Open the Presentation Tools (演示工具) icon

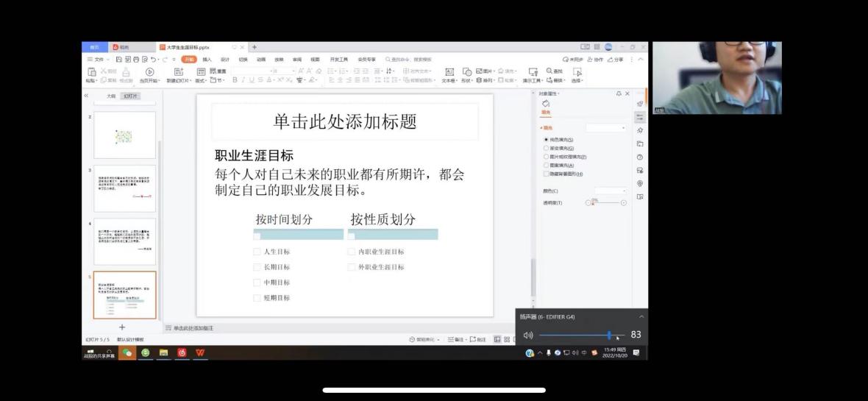(533, 72)
